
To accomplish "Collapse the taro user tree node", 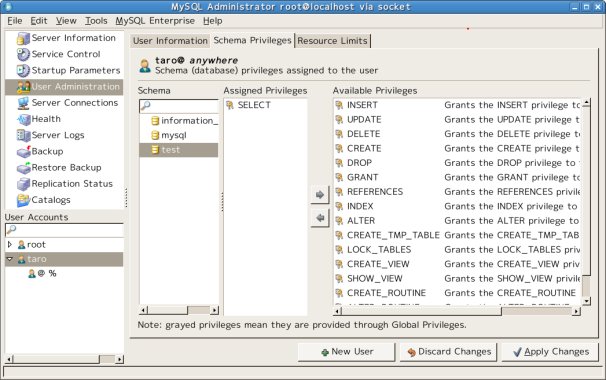I will [x=10, y=259].
